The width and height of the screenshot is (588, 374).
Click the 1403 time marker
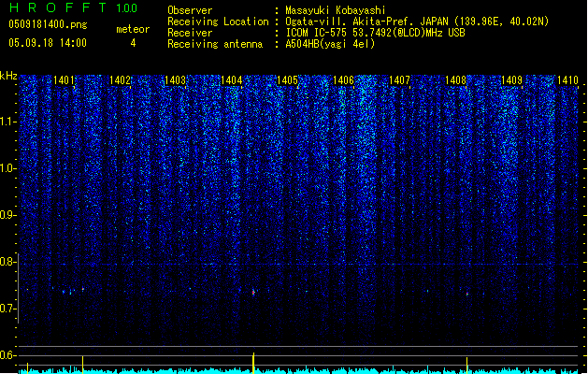(x=176, y=79)
